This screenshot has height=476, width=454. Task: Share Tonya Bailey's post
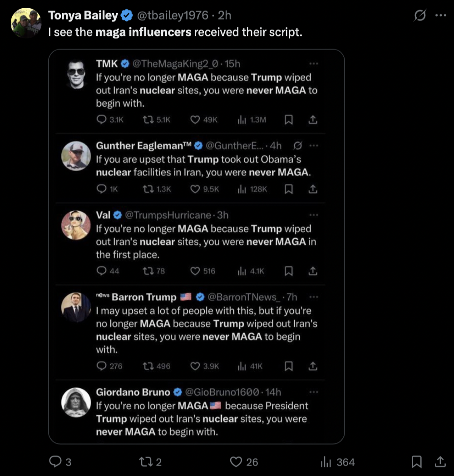pos(440,462)
